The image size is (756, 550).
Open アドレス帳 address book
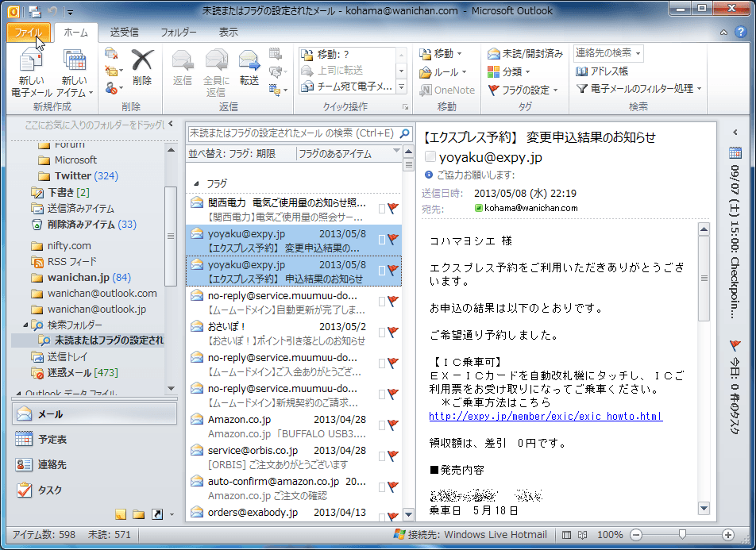coord(602,71)
